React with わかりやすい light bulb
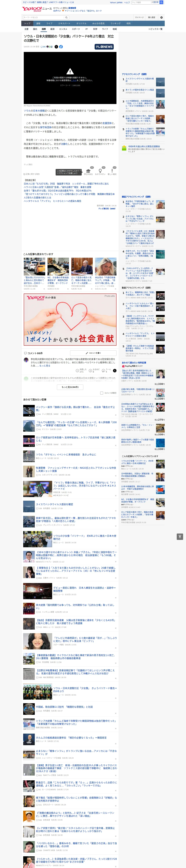This screenshot has height=868, width=186. pos(100,171)
